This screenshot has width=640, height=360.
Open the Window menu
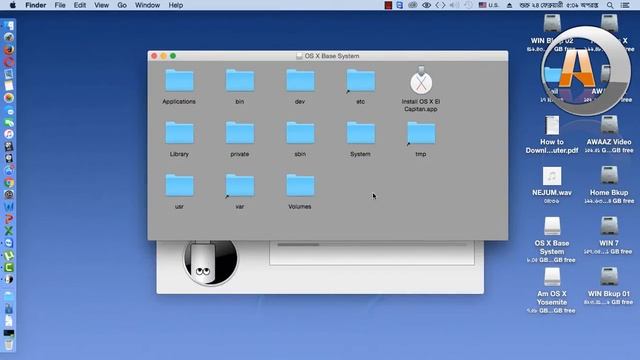tap(147, 5)
